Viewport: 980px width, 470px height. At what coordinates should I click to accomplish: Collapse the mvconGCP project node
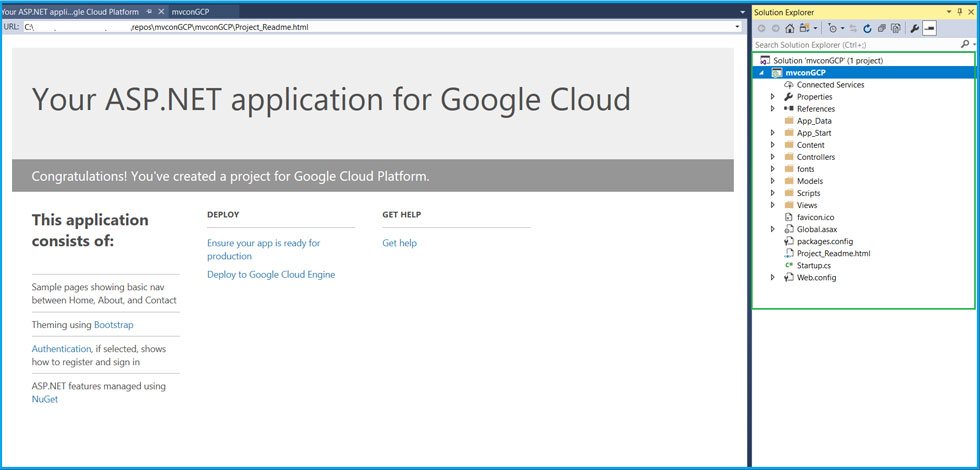point(761,73)
